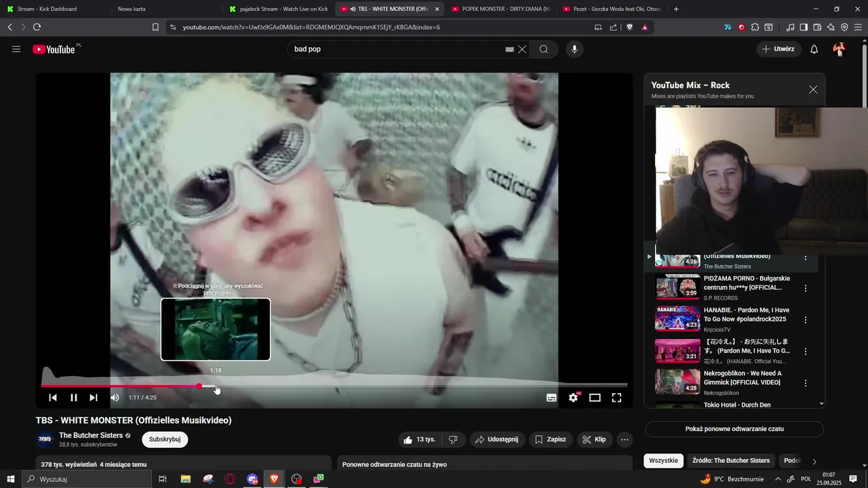Pause the playing video
868x488 pixels.
click(x=74, y=398)
